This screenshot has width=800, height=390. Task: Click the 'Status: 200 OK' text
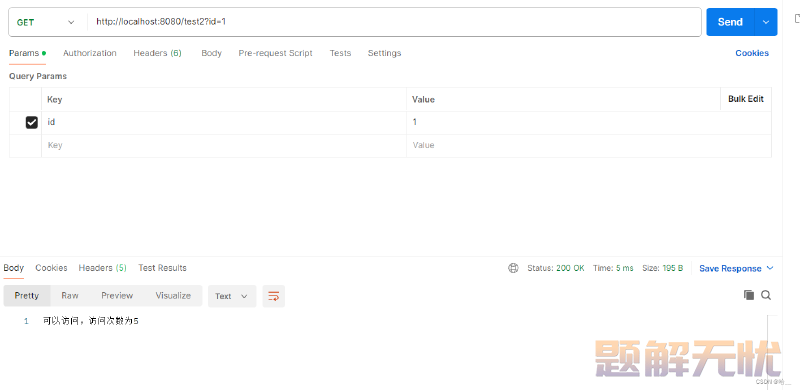(x=556, y=269)
